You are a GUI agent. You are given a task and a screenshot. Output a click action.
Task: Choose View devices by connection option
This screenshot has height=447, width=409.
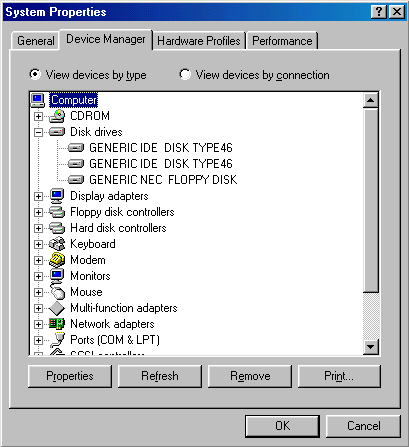point(254,75)
